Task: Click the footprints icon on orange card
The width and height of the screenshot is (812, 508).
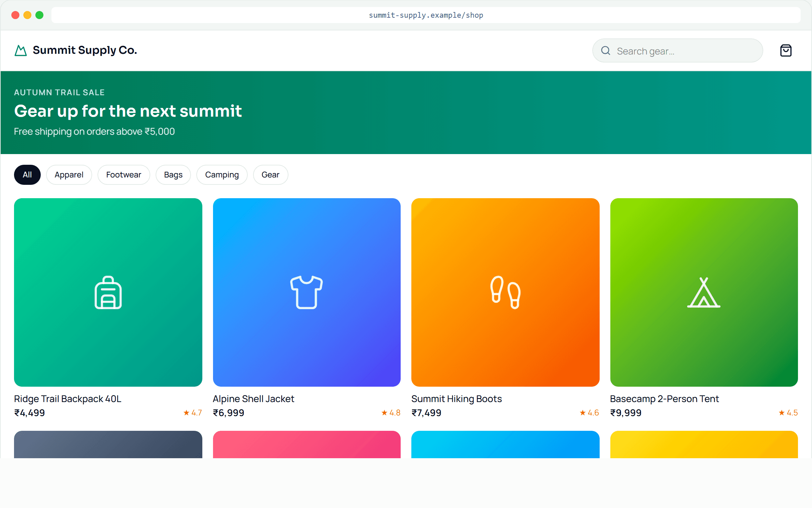Action: 505,292
